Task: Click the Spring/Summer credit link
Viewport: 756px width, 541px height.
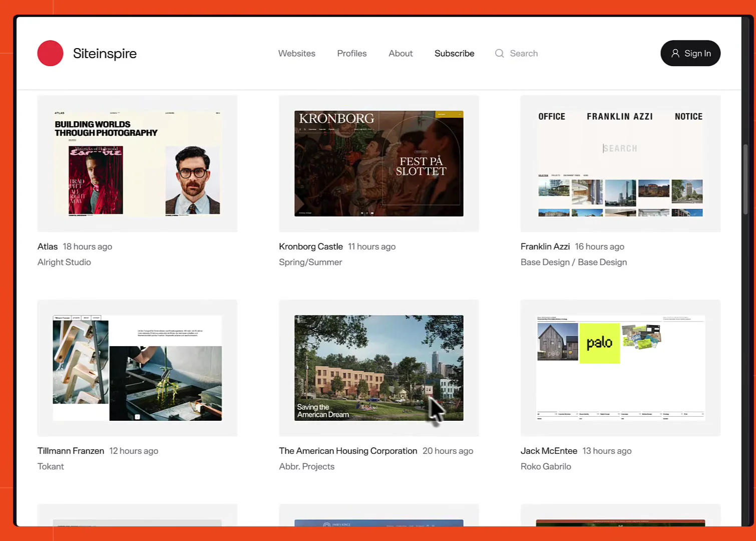Action: coord(310,262)
